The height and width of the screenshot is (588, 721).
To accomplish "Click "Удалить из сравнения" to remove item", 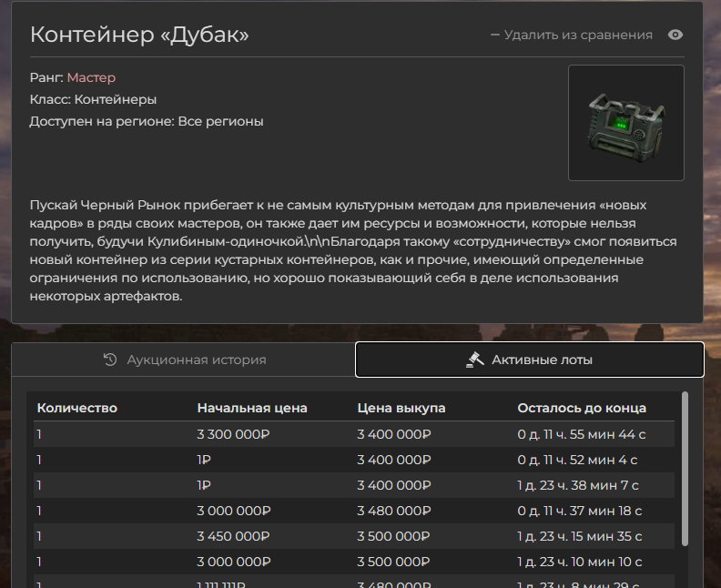I will (x=577, y=35).
